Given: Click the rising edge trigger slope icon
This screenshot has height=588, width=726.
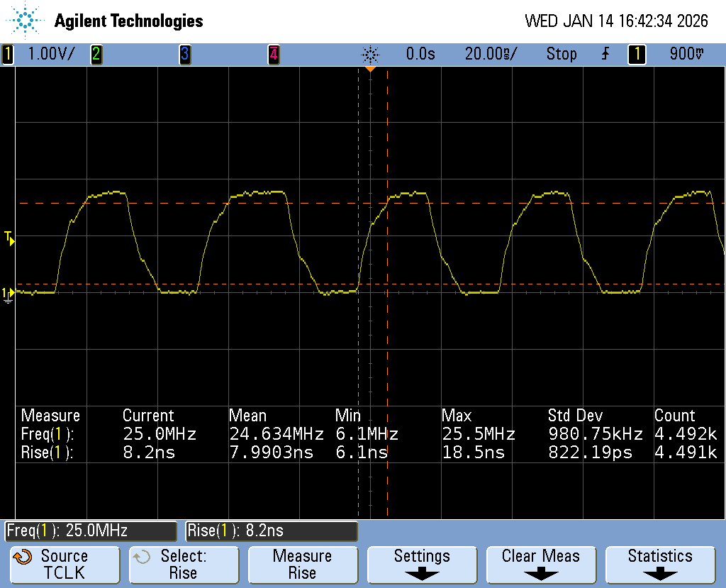Looking at the screenshot, I should click(x=605, y=54).
